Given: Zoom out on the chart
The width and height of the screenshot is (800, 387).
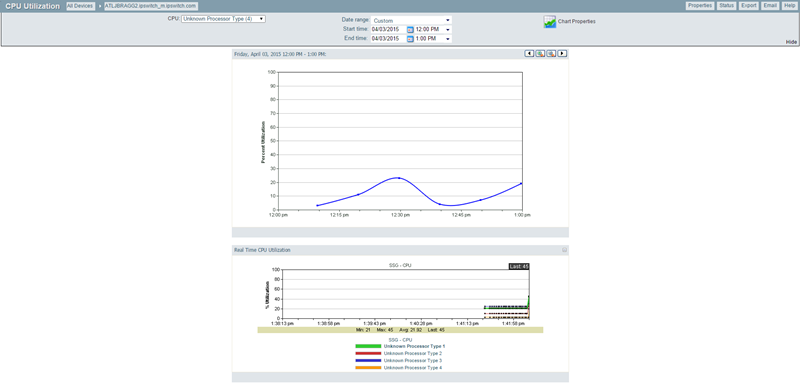Looking at the screenshot, I should (551, 54).
